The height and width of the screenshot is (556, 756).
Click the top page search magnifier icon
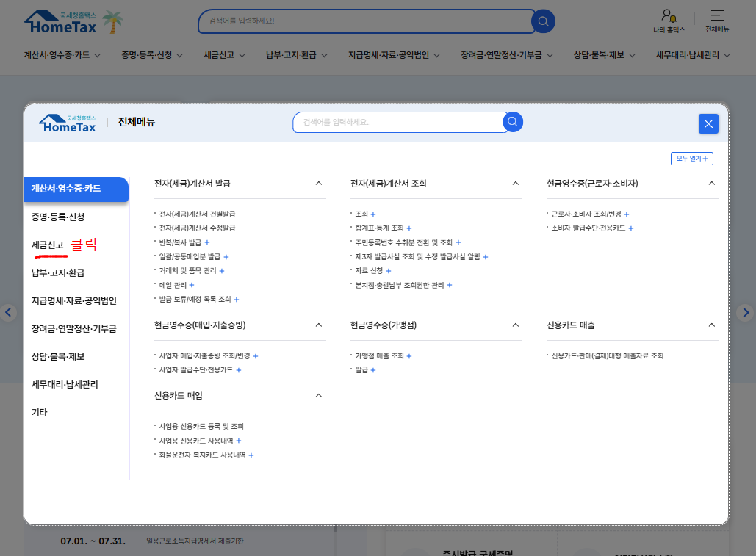coord(542,21)
